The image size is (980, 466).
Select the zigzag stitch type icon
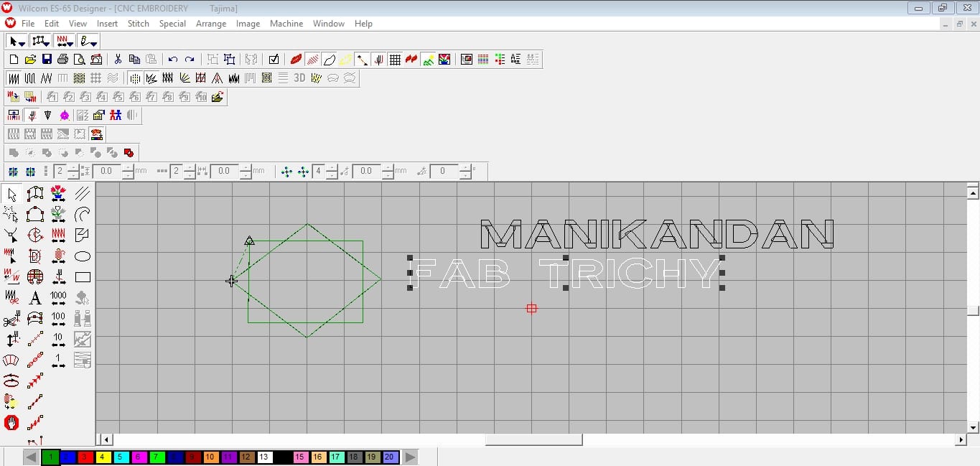click(46, 78)
